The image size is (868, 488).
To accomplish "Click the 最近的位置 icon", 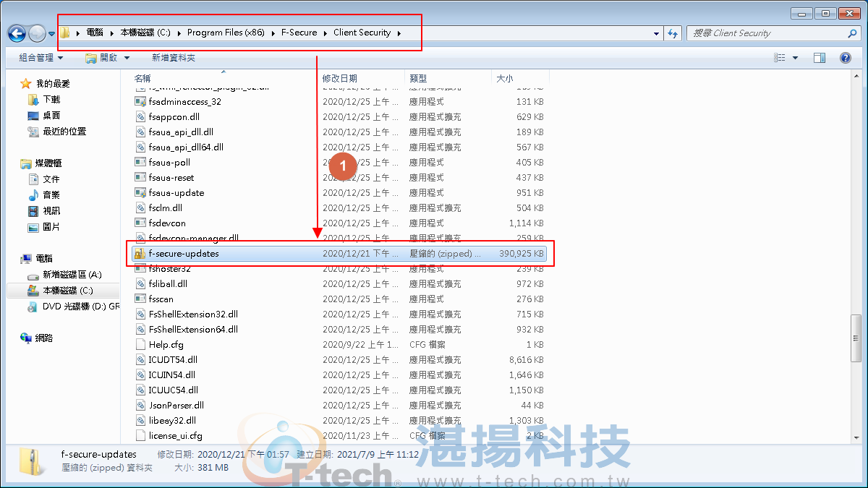I will tap(33, 132).
